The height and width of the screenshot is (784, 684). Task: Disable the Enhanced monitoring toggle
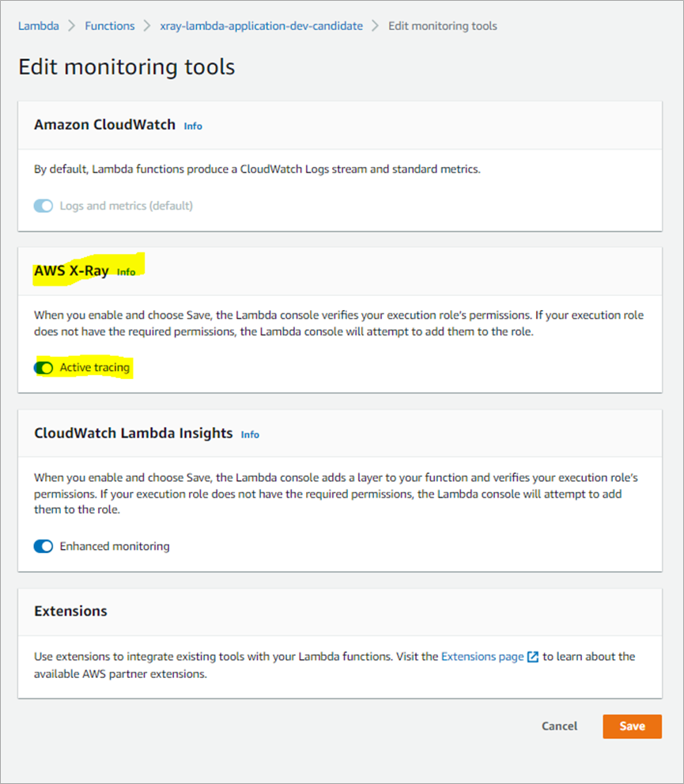tap(43, 547)
